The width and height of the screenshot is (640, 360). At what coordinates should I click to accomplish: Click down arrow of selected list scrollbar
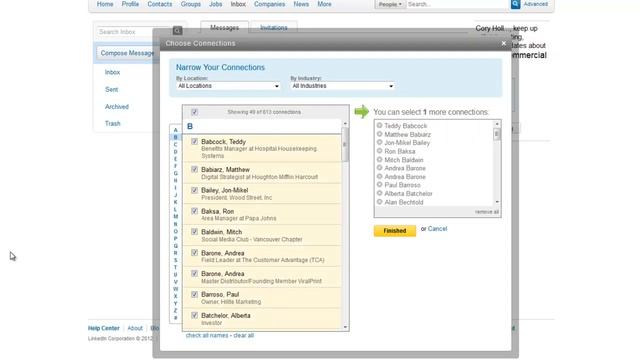coord(497,202)
